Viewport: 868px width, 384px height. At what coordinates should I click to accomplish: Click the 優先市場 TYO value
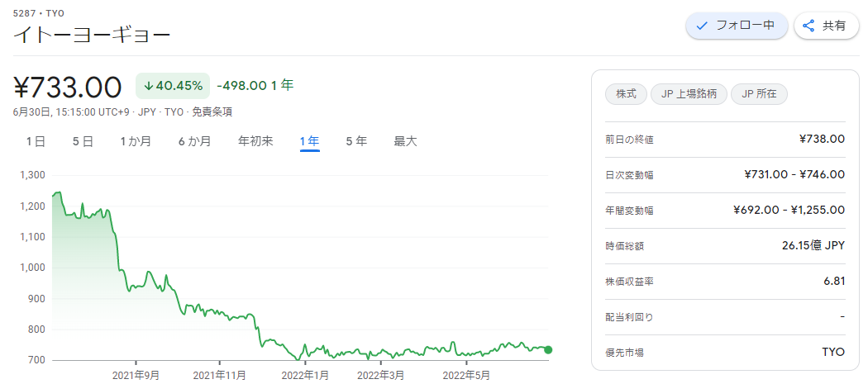pyautogui.click(x=833, y=352)
